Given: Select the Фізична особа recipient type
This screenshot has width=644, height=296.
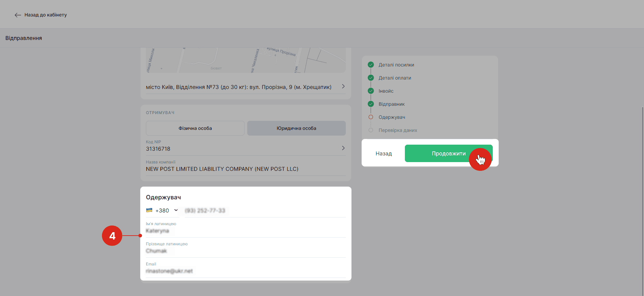Looking at the screenshot, I should click(195, 128).
